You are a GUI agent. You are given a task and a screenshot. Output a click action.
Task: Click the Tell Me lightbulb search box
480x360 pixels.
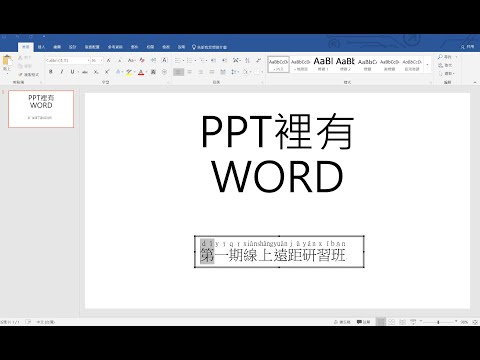pyautogui.click(x=210, y=47)
